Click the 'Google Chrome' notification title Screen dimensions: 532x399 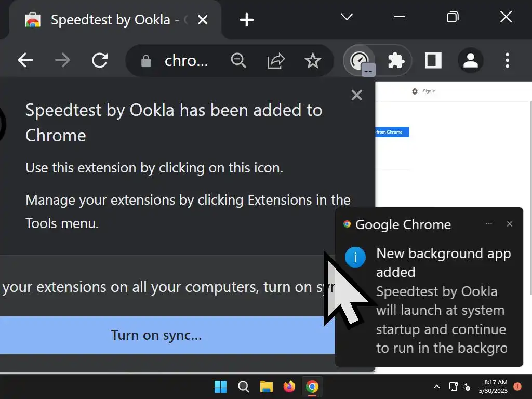click(x=403, y=224)
